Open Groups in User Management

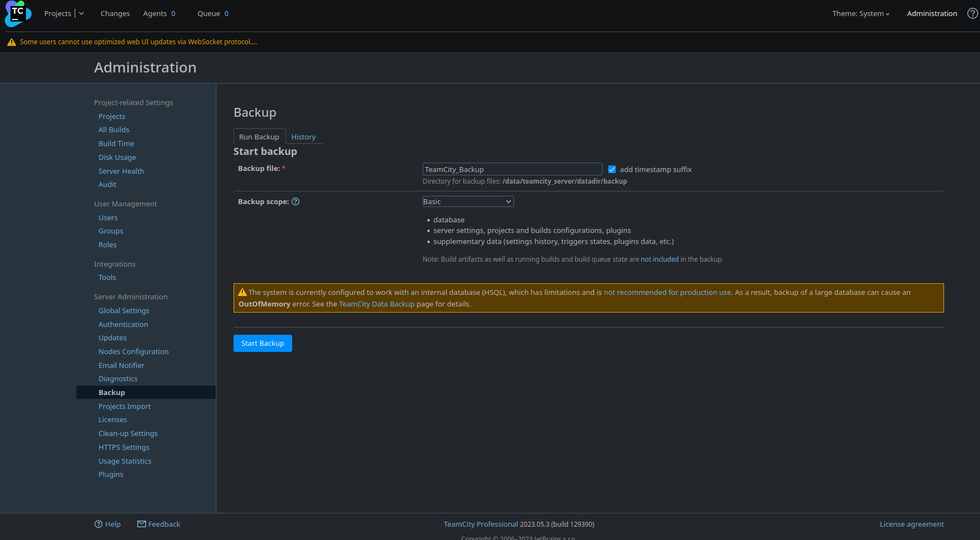[111, 231]
